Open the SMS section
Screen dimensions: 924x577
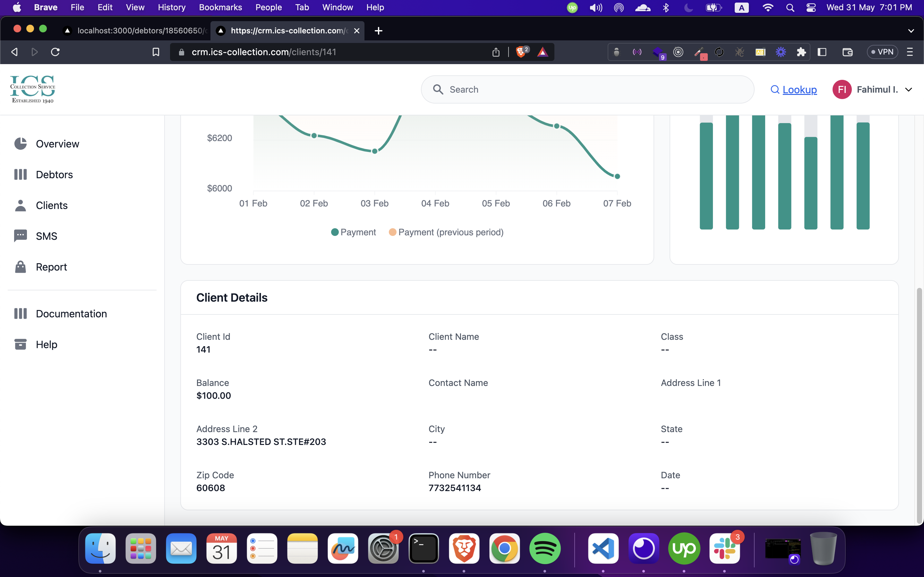(x=46, y=236)
